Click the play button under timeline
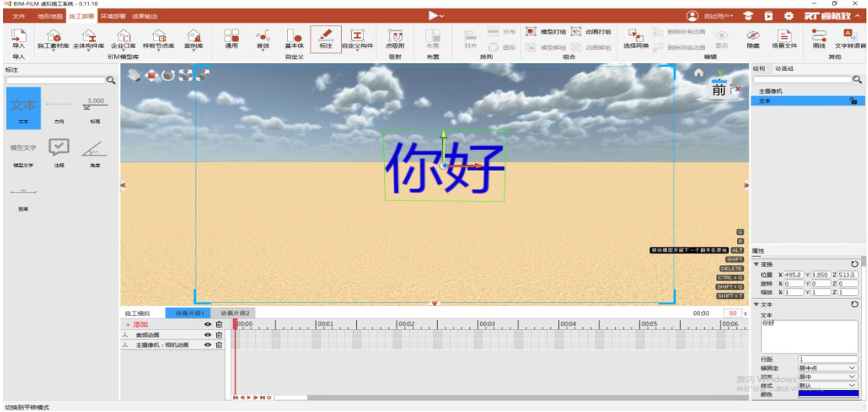868x412 pixels. [x=248, y=397]
